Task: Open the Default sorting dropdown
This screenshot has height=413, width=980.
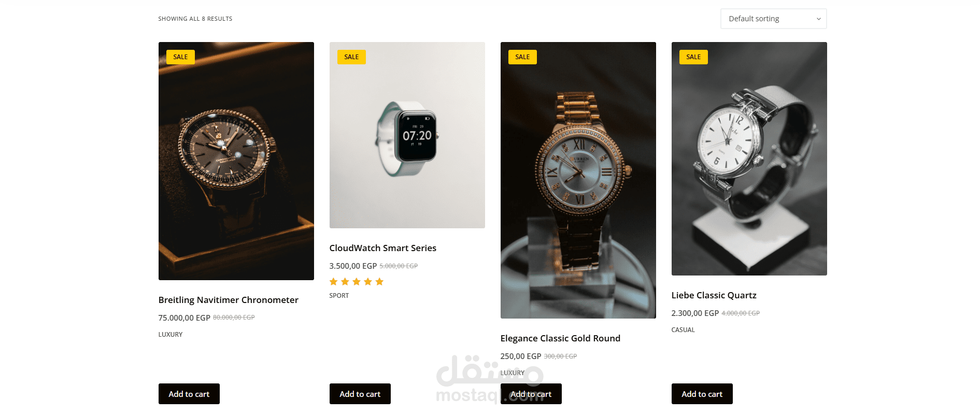Action: [x=773, y=19]
